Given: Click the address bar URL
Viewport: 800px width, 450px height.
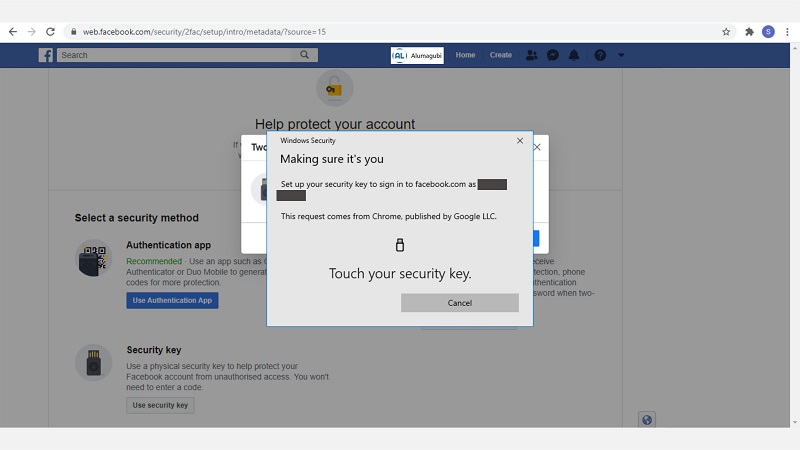Looking at the screenshot, I should pyautogui.click(x=204, y=32).
